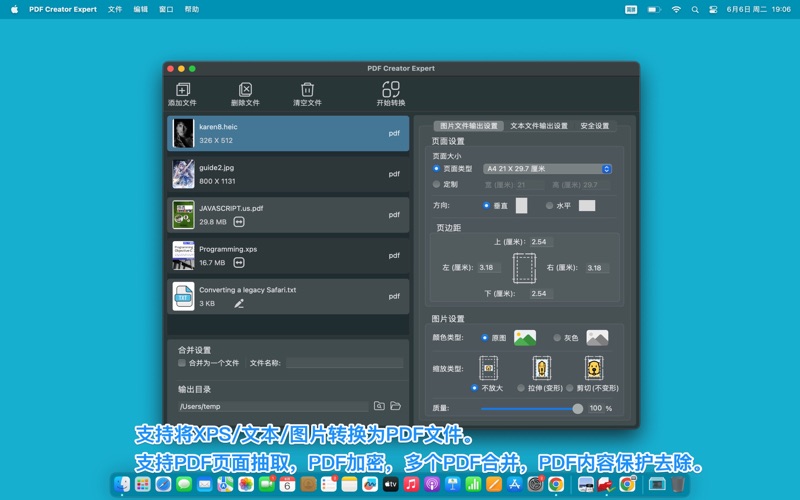Open the 窗口 menu
The width and height of the screenshot is (800, 500).
coord(166,9)
